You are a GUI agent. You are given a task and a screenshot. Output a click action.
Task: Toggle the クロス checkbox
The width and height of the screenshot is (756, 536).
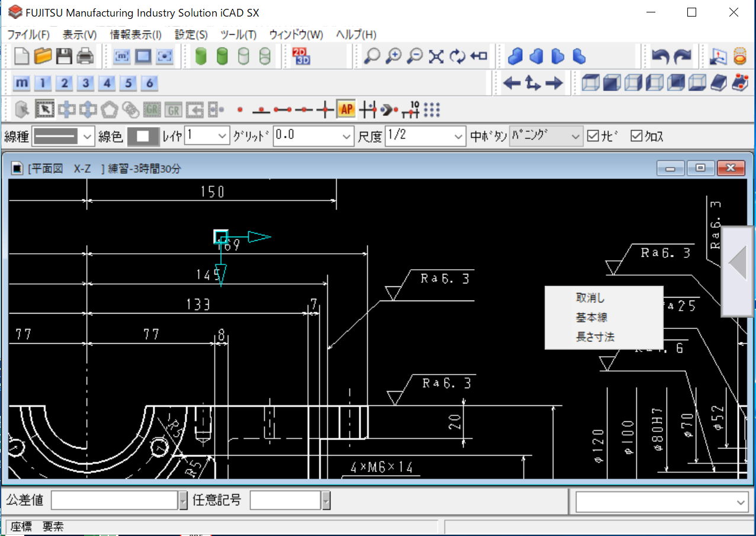[636, 137]
